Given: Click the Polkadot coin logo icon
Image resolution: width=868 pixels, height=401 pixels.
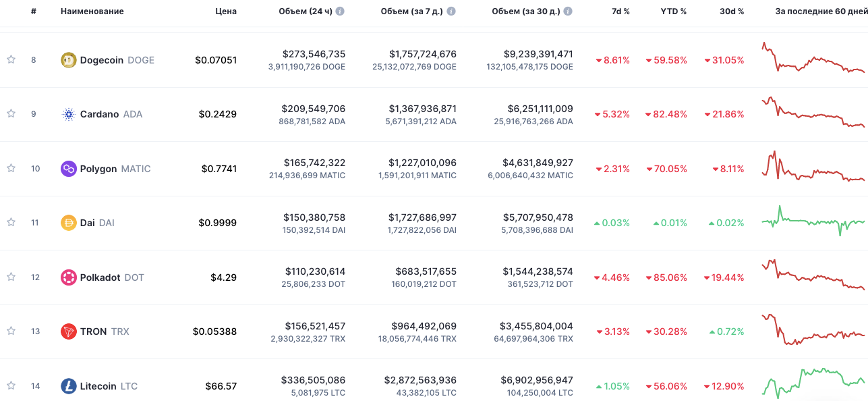Looking at the screenshot, I should click(69, 277).
